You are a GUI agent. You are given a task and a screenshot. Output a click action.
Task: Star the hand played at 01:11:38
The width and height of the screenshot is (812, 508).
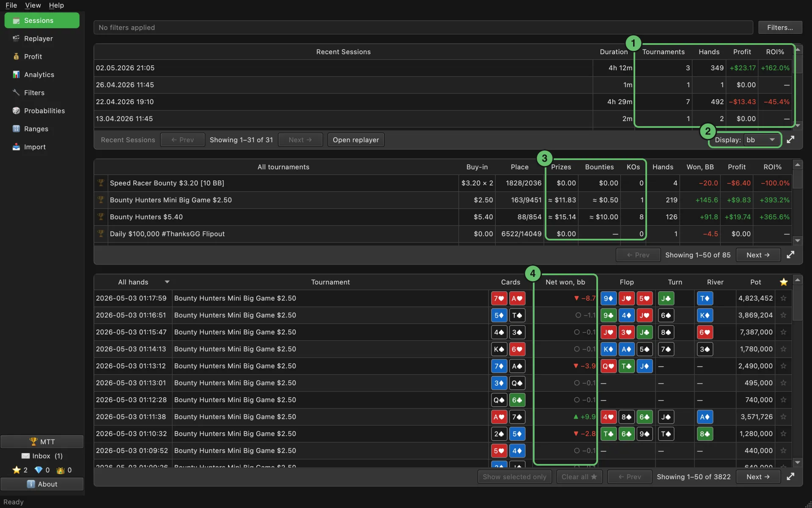point(783,417)
